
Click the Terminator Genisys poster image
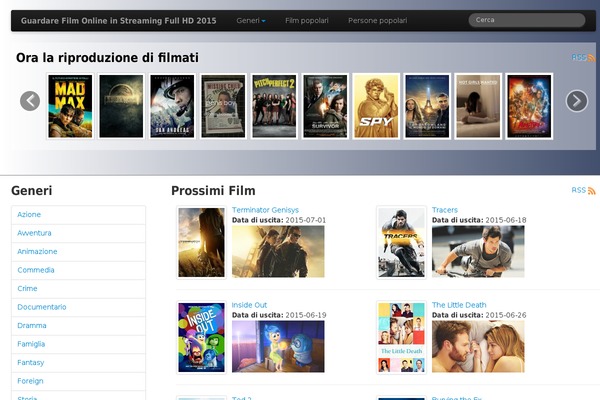(201, 242)
